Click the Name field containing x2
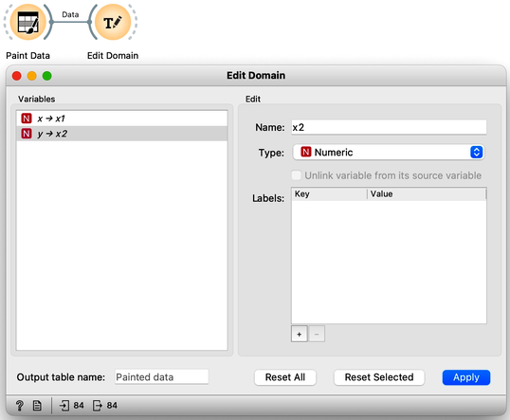The width and height of the screenshot is (510, 420). pyautogui.click(x=389, y=127)
